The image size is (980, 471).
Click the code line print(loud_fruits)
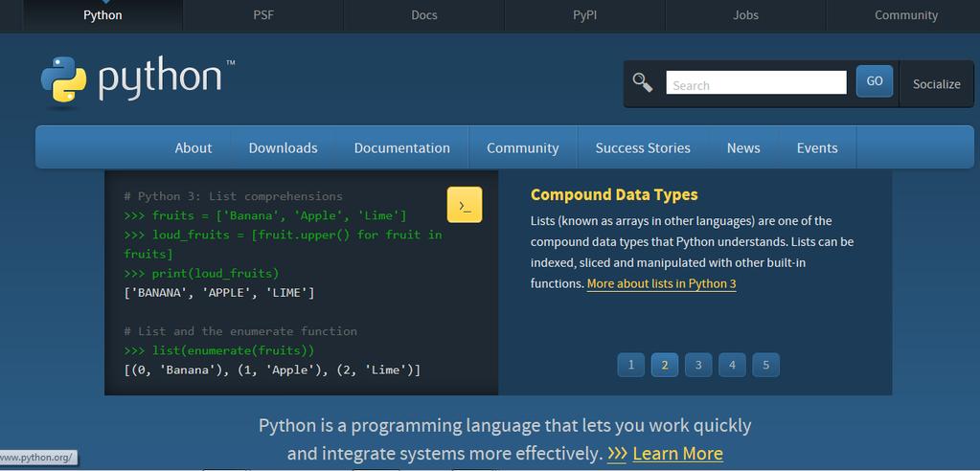click(201, 274)
